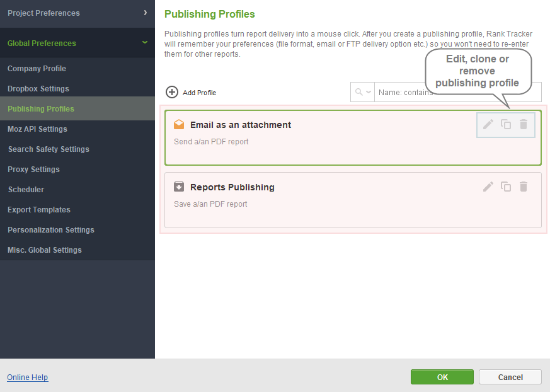Select Publishing Profiles in sidebar
This screenshot has height=392, width=550.
77,108
